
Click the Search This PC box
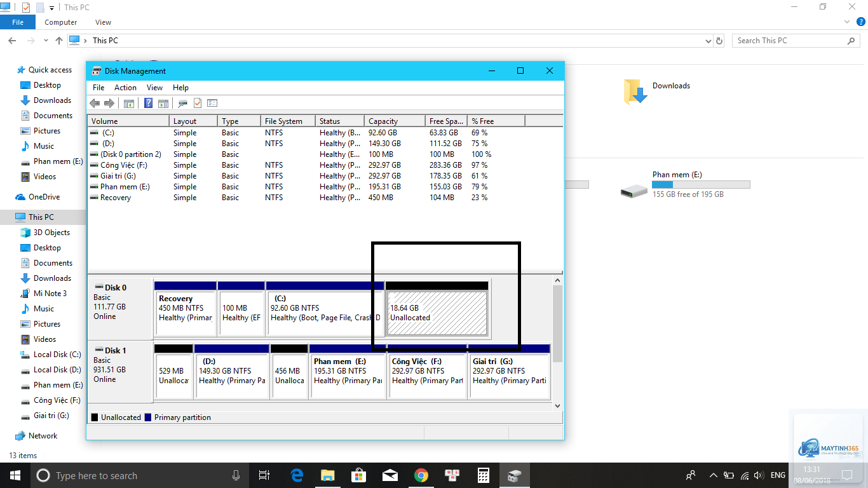[x=797, y=41]
